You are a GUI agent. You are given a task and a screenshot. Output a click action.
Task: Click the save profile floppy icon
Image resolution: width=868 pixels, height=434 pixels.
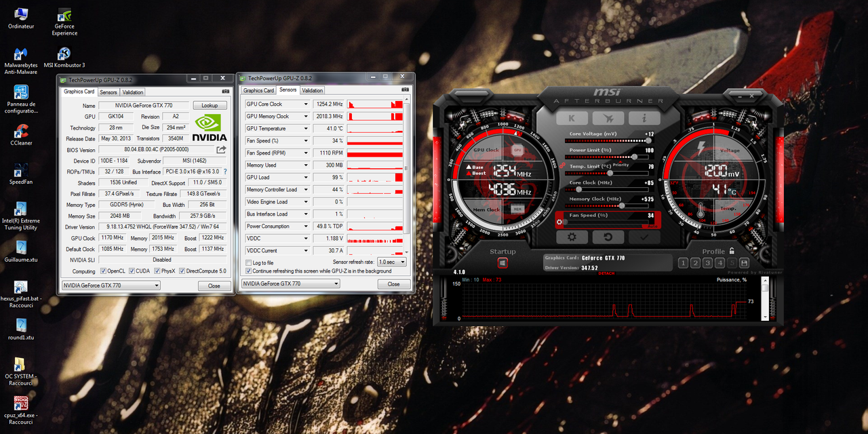(x=744, y=262)
